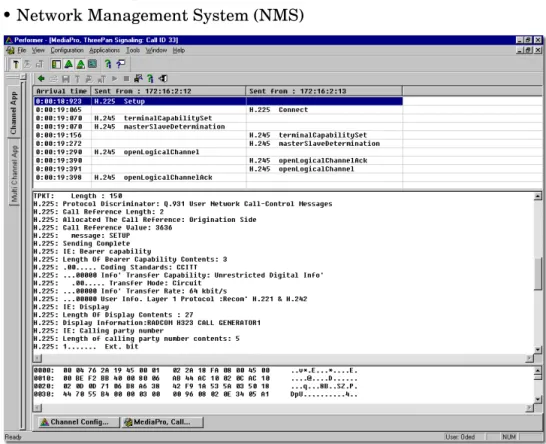Screen dimensions: 546x444
Task: Select the H.225 Setup row at 0:00:18:923
Action: 218,101
